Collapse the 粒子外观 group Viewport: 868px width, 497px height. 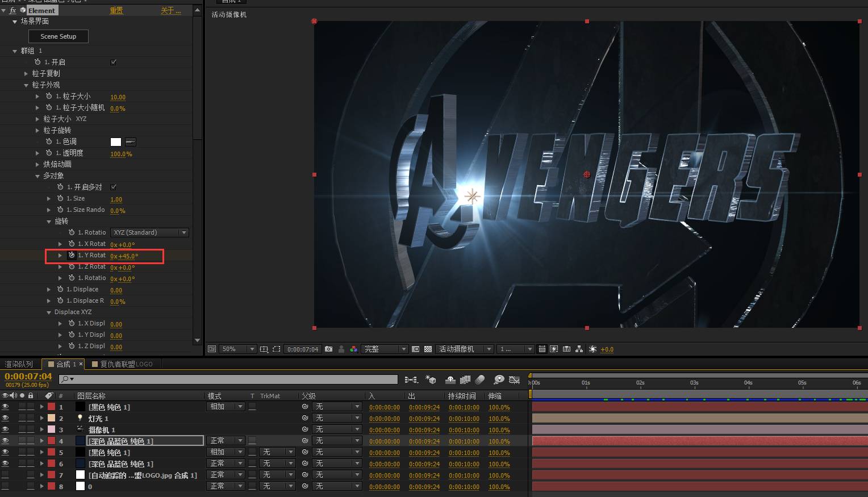click(26, 85)
